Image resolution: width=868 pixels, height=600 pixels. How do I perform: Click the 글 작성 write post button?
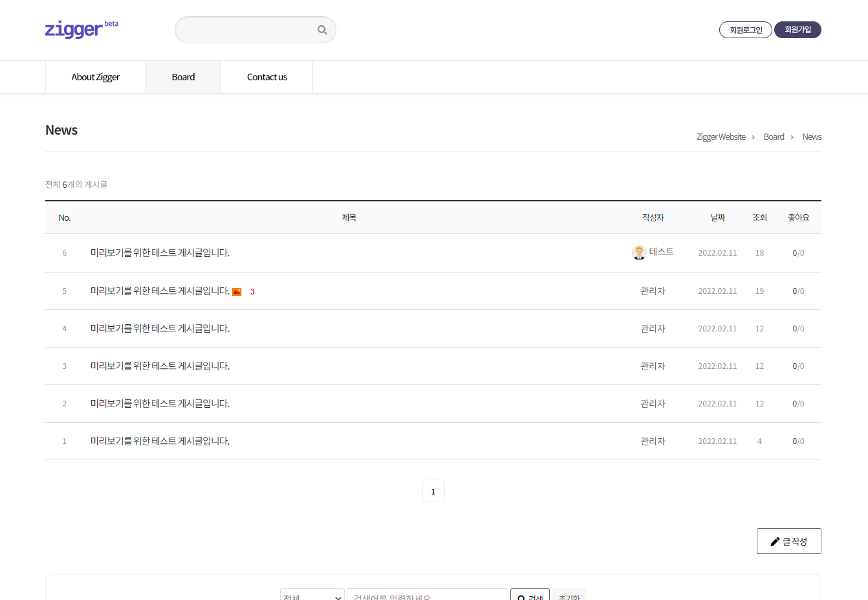pos(788,541)
